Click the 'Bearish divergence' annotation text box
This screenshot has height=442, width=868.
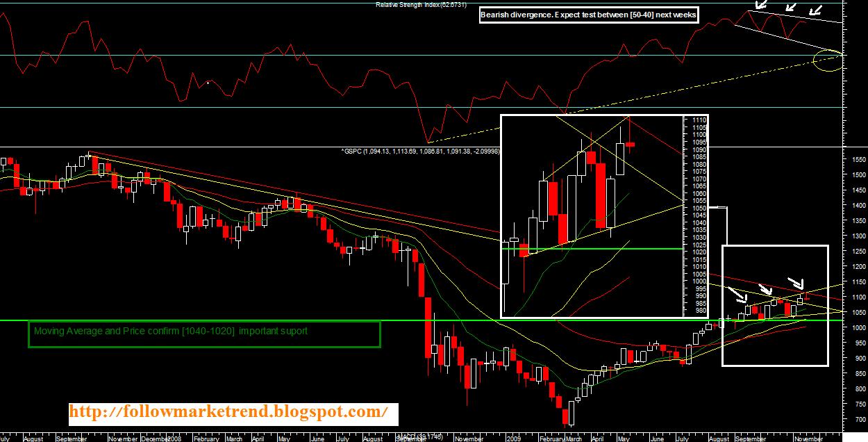(589, 15)
